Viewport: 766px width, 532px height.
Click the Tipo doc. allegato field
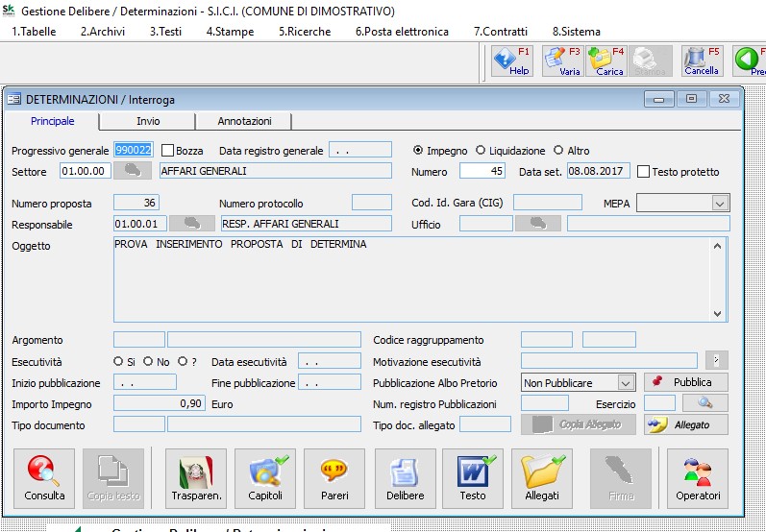(x=485, y=424)
